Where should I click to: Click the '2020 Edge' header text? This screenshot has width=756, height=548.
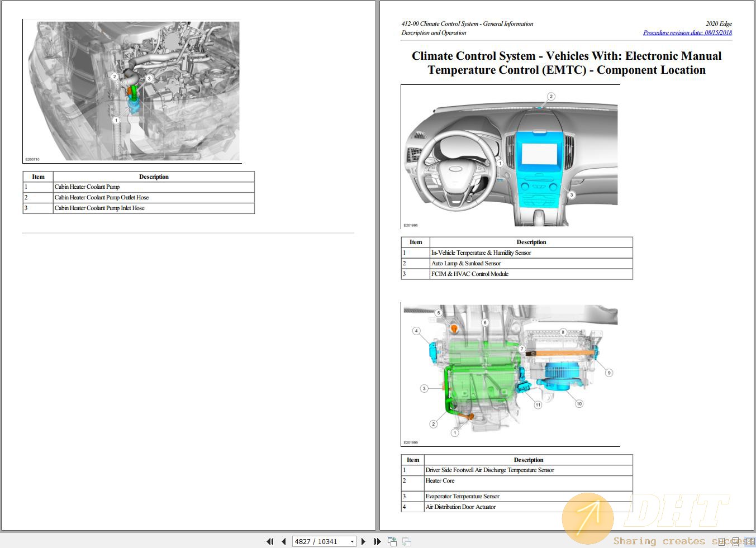pyautogui.click(x=719, y=23)
